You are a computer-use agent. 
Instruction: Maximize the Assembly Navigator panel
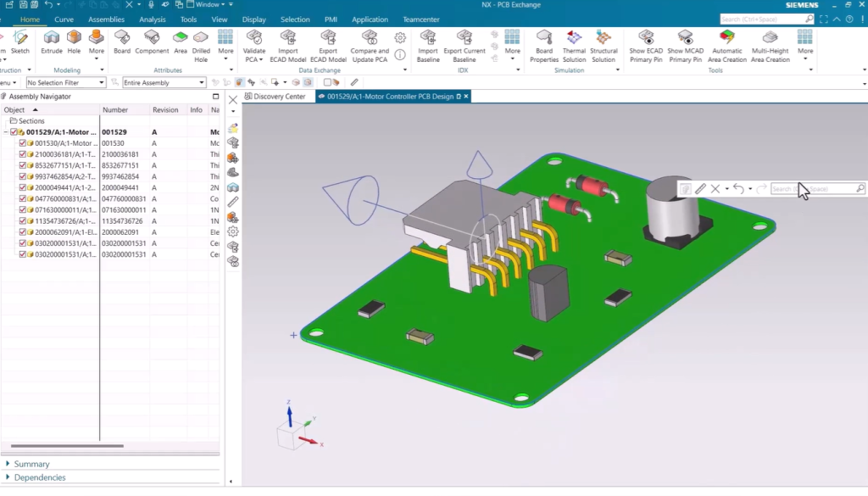point(216,97)
